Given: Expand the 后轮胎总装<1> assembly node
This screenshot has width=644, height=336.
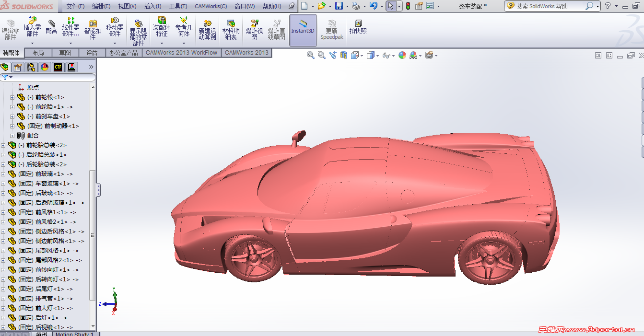Looking at the screenshot, I should (x=3, y=155).
